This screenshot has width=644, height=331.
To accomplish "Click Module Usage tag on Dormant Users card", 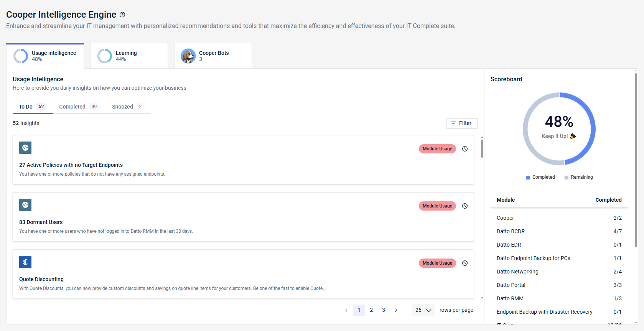I will click(437, 206).
